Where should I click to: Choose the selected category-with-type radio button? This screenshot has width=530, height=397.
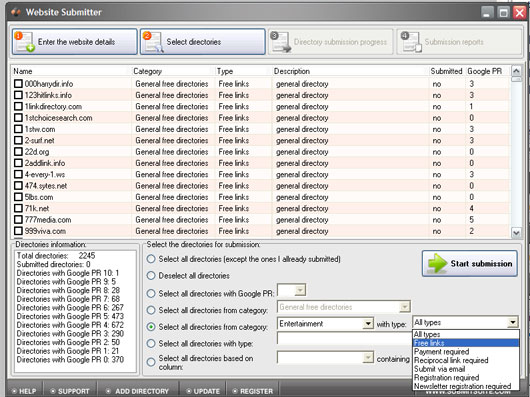(151, 327)
